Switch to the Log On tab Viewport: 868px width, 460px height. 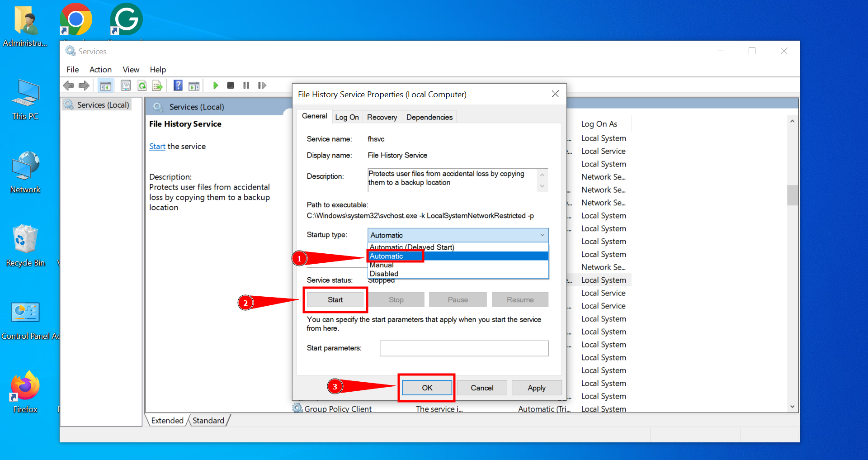point(347,117)
